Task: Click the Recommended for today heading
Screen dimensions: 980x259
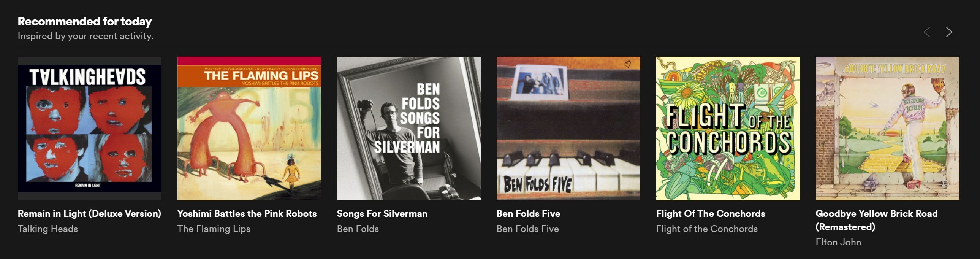Action: 85,22
